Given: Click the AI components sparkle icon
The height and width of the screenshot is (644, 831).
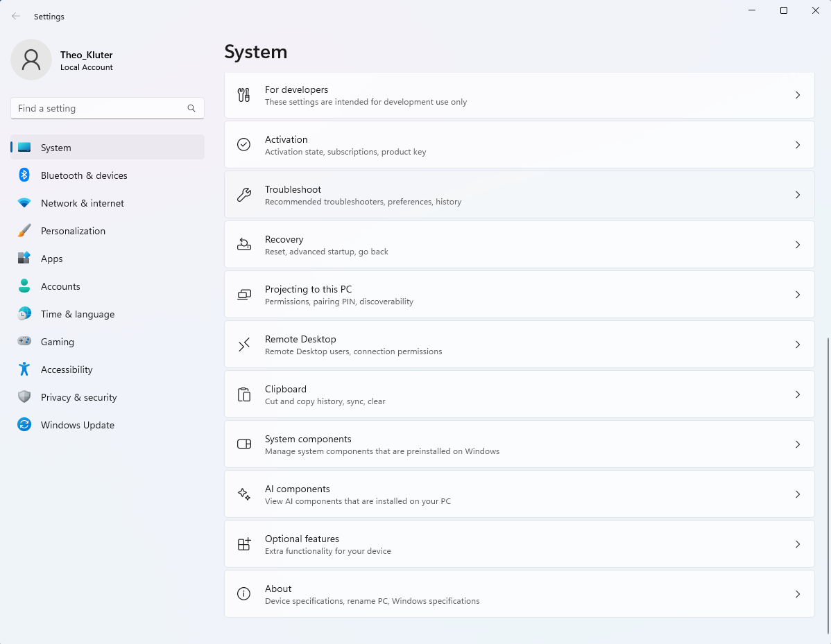Looking at the screenshot, I should [243, 494].
